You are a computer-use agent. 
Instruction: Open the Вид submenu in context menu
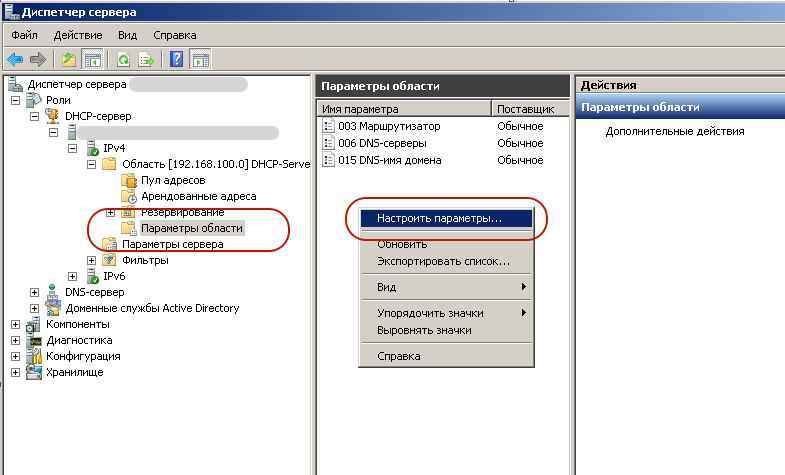446,287
